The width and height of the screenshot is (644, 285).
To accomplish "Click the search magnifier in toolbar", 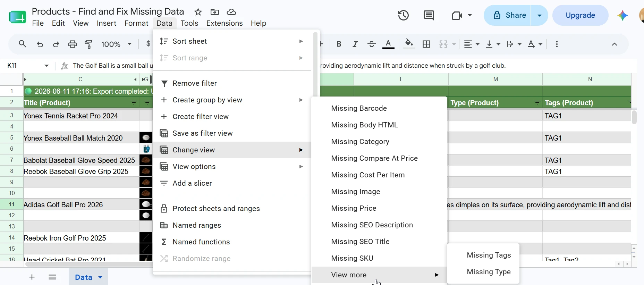I will click(x=23, y=44).
